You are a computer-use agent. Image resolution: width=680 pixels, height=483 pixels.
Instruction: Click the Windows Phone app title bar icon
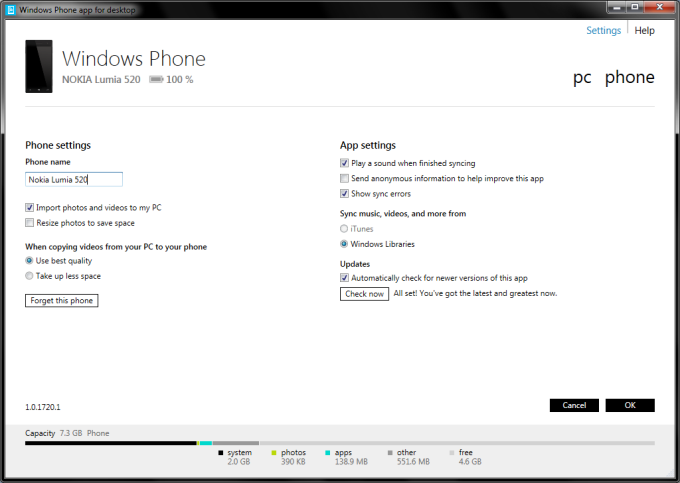11,10
